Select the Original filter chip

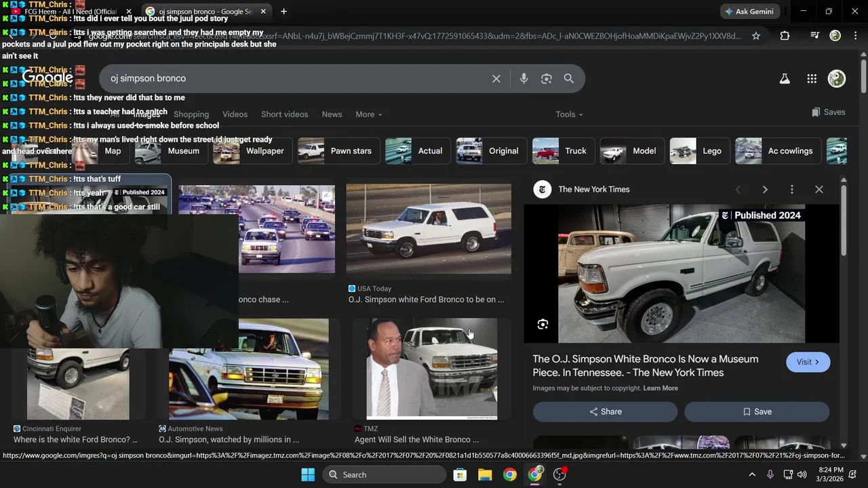point(491,151)
